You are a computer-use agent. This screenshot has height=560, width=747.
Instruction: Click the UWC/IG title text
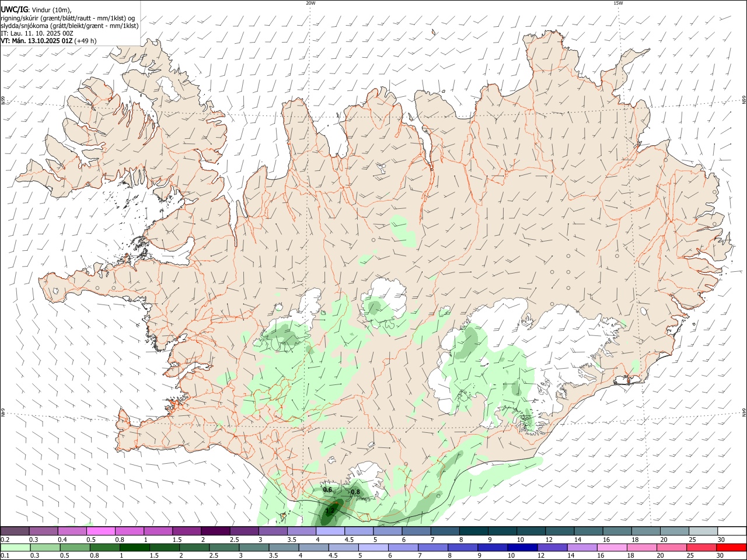pyautogui.click(x=14, y=9)
